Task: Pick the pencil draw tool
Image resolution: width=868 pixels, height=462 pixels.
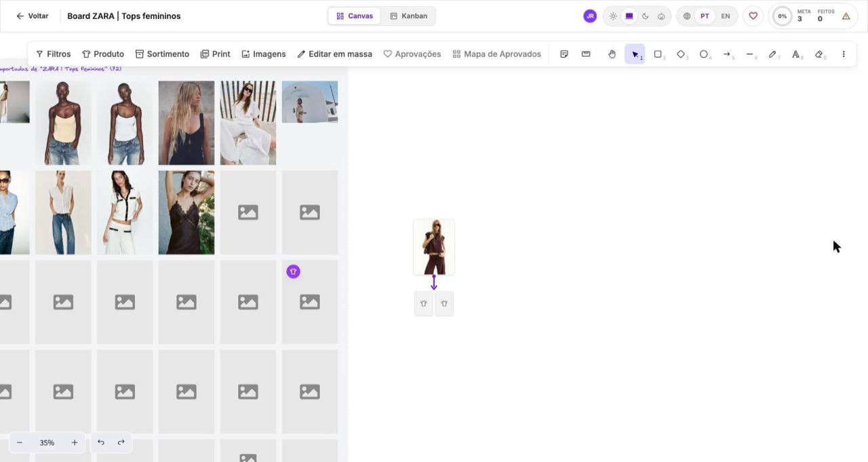Action: tap(772, 54)
